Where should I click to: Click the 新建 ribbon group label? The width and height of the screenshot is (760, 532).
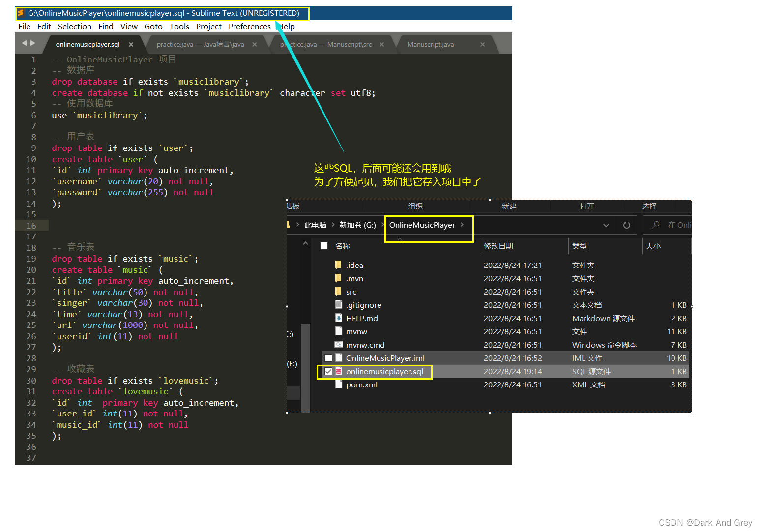509,207
